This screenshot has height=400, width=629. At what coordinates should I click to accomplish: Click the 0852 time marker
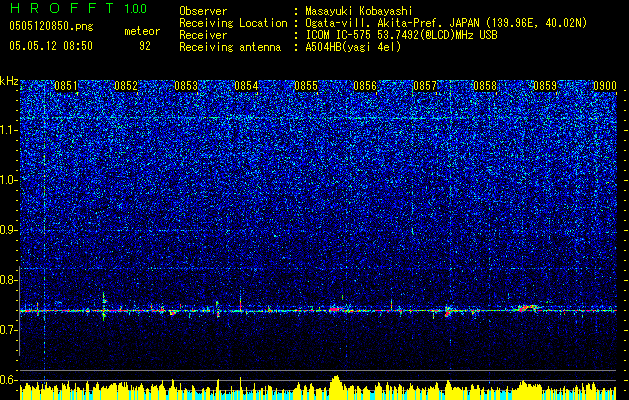tap(126, 86)
